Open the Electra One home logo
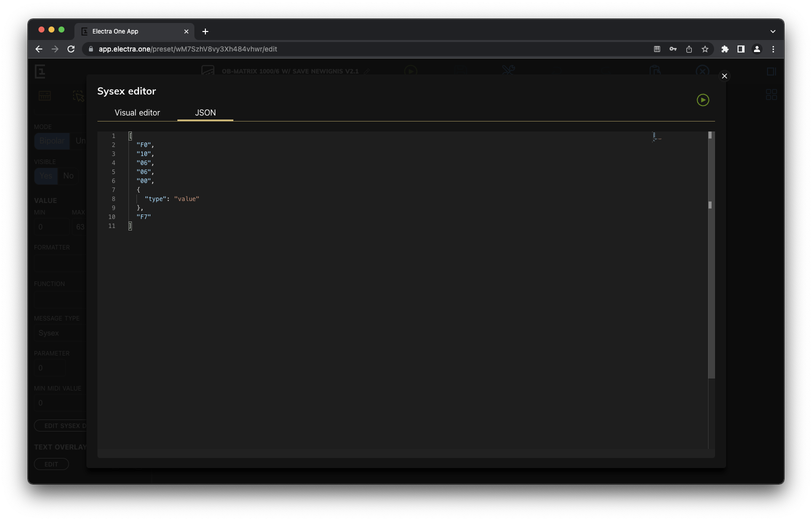Screen dimensions: 812x521 (40, 71)
